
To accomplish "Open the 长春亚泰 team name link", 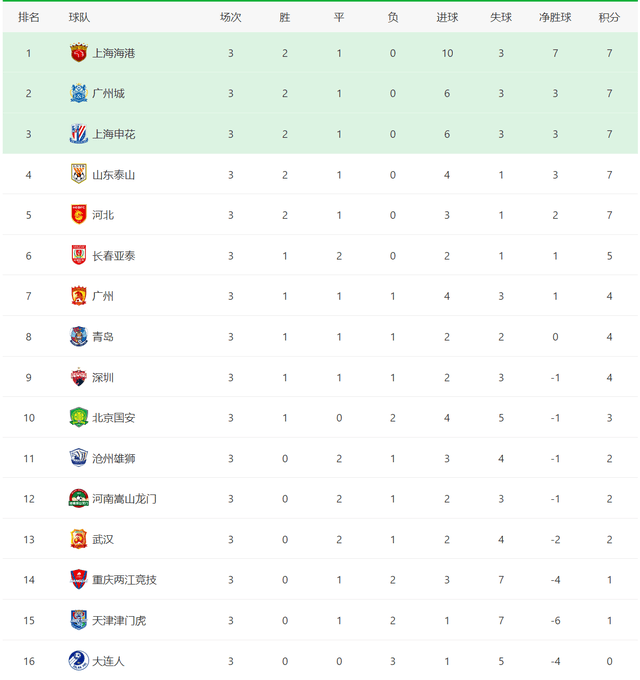I will (114, 256).
